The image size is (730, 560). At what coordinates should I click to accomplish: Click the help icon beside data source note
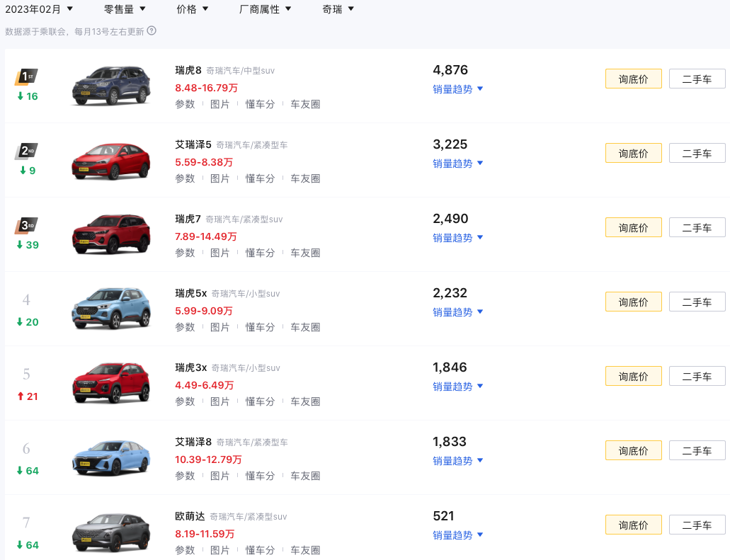point(152,31)
